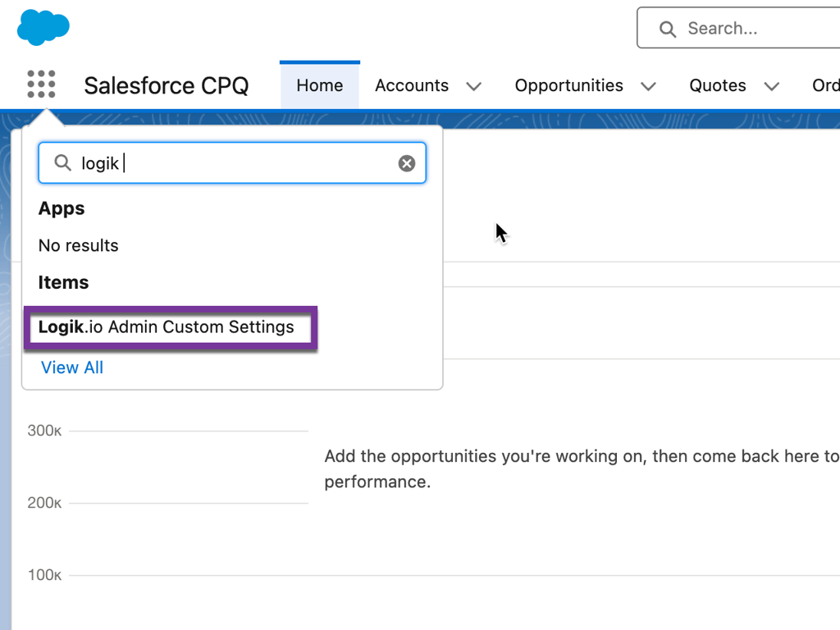Viewport: 840px width, 630px height.
Task: Click the View All link
Action: (x=72, y=367)
